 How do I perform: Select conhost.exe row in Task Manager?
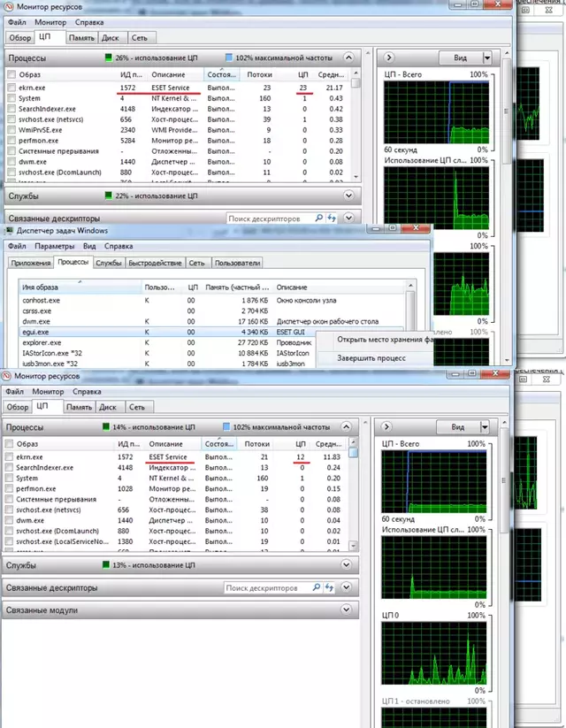coord(211,301)
